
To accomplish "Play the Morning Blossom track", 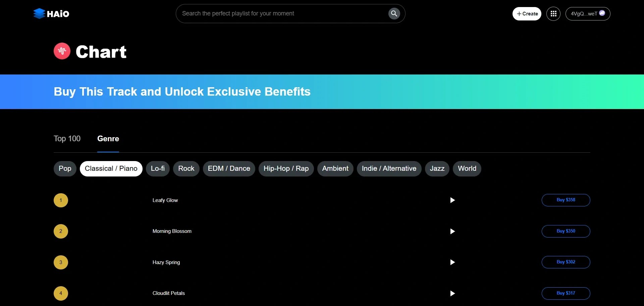I will tap(452, 231).
